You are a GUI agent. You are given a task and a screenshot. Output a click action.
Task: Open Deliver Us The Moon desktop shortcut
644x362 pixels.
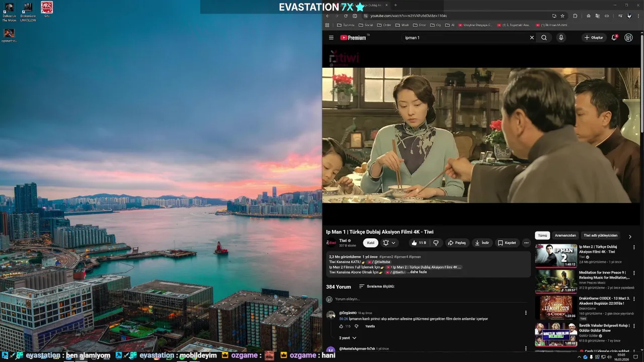point(9,12)
